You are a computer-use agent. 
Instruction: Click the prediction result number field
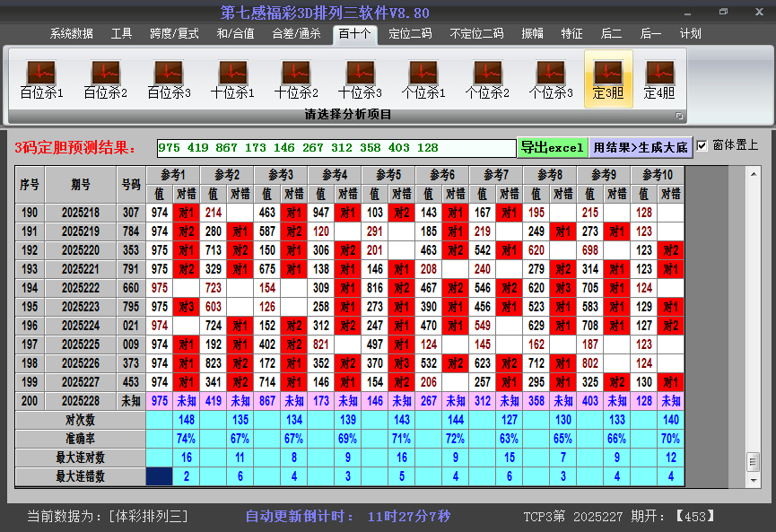(x=336, y=147)
